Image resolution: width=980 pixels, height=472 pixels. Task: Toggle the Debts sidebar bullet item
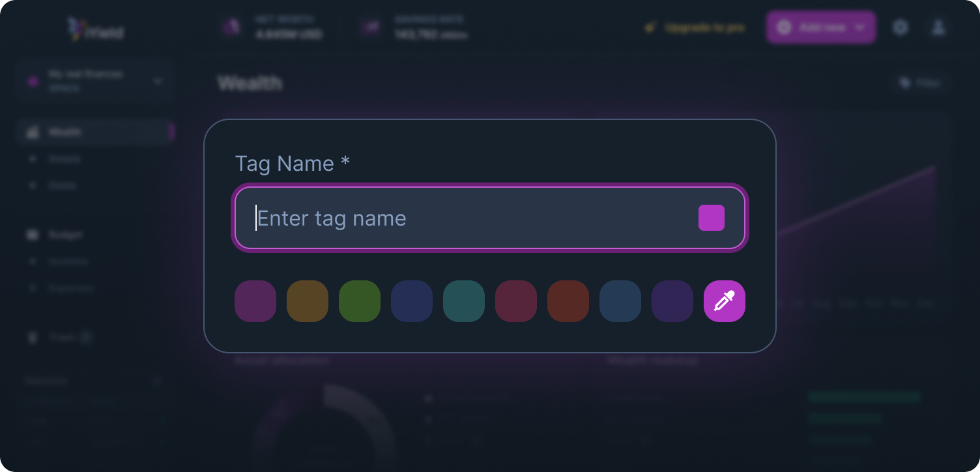33,185
